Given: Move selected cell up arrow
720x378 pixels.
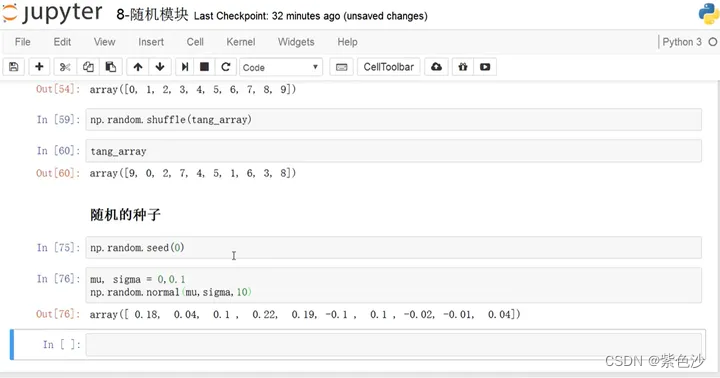Looking at the screenshot, I should (138, 67).
